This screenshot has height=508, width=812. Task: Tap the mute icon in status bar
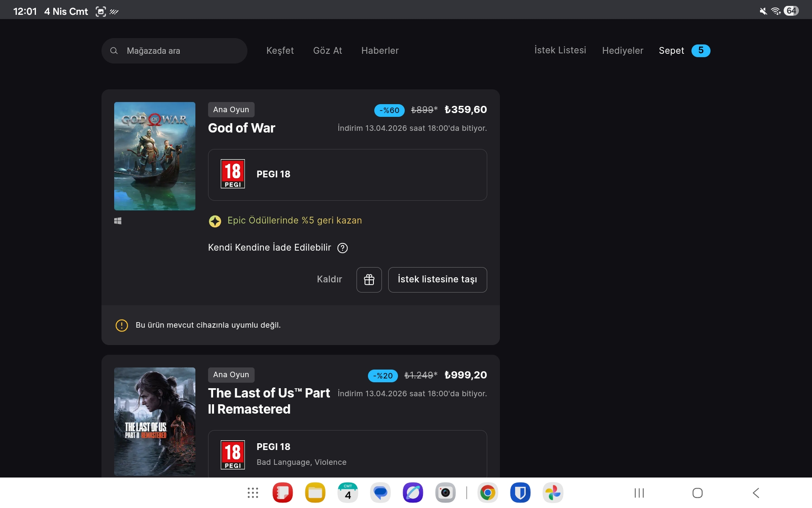763,11
